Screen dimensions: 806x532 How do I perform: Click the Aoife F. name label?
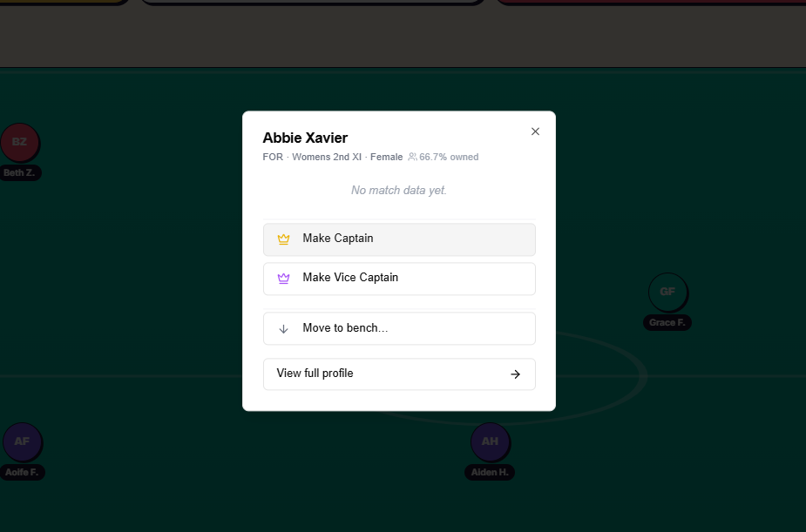click(22, 473)
